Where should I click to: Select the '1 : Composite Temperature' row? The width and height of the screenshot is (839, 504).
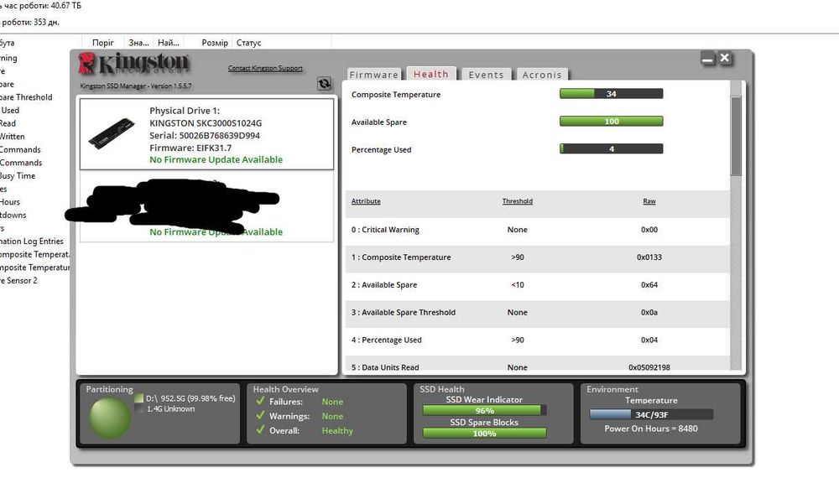coord(538,257)
